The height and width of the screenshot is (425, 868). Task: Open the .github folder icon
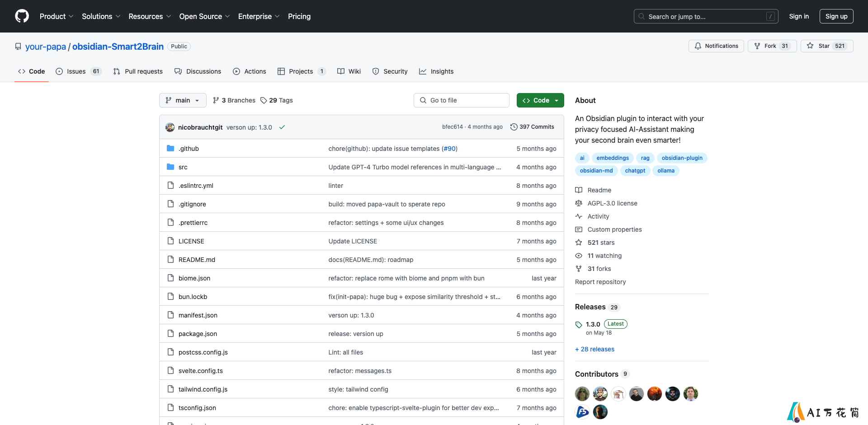pyautogui.click(x=170, y=148)
